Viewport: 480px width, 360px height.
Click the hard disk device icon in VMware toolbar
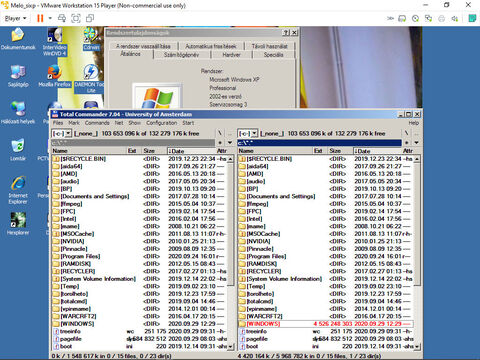(402, 19)
